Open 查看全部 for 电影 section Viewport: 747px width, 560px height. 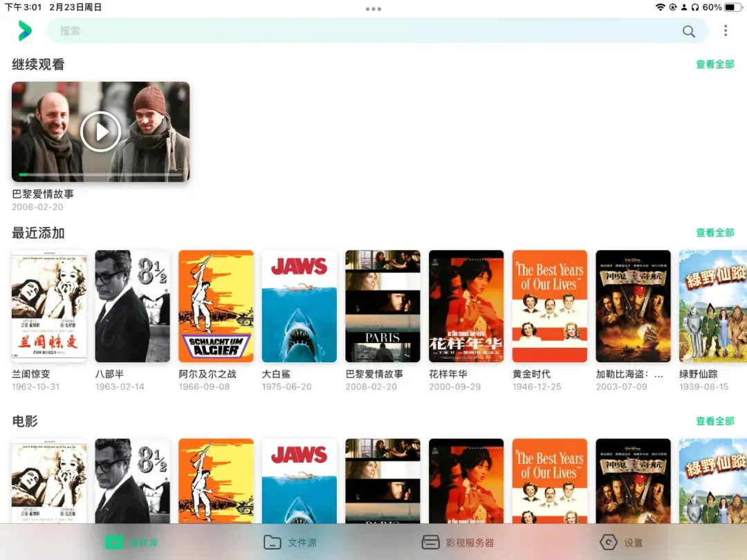(x=714, y=422)
